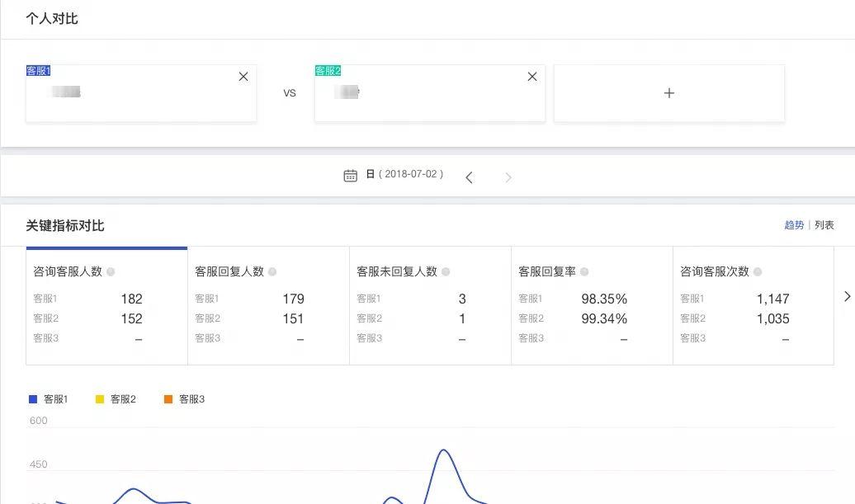855x504 pixels.
Task: Go to the previous day arrow
Action: tap(469, 177)
